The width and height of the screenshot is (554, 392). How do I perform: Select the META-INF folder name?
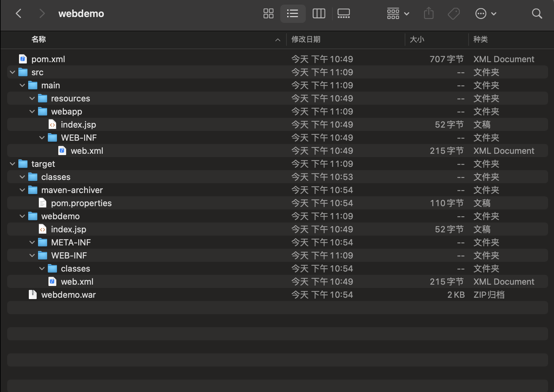pos(71,242)
